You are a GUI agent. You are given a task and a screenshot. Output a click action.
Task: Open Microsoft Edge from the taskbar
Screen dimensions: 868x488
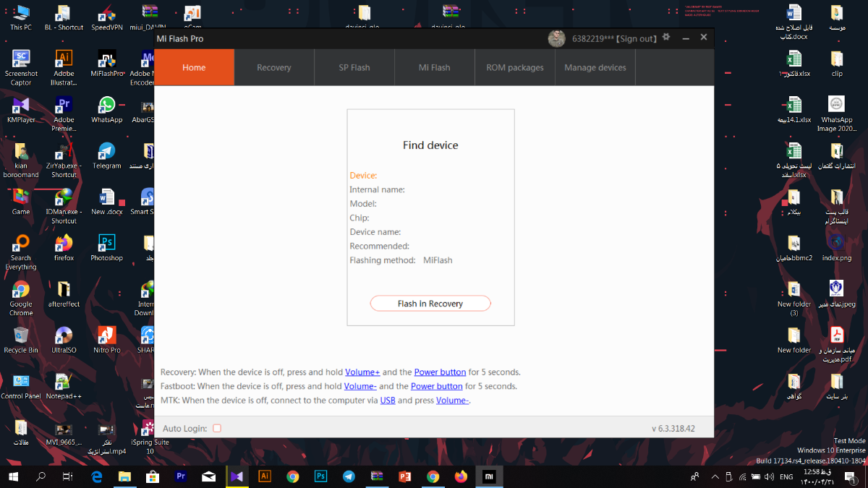[x=97, y=476]
